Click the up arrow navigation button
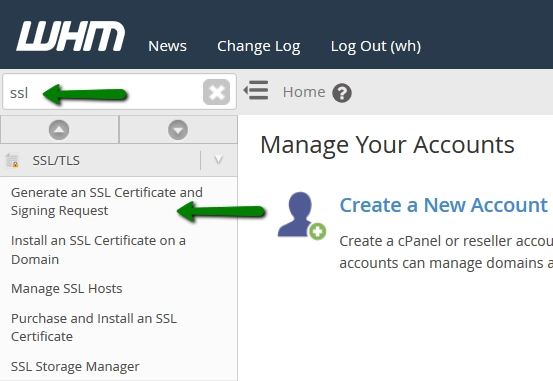This screenshot has height=381, width=553. point(59,130)
